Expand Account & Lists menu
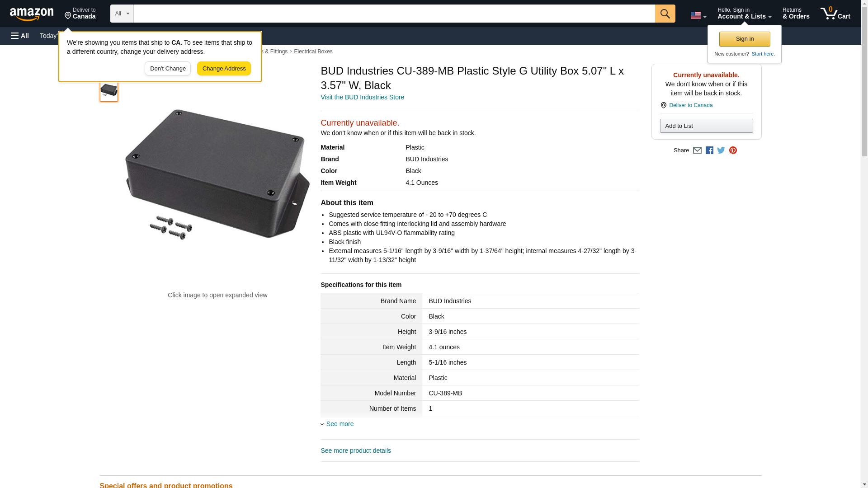Viewport: 868px width, 488px height. click(x=744, y=14)
